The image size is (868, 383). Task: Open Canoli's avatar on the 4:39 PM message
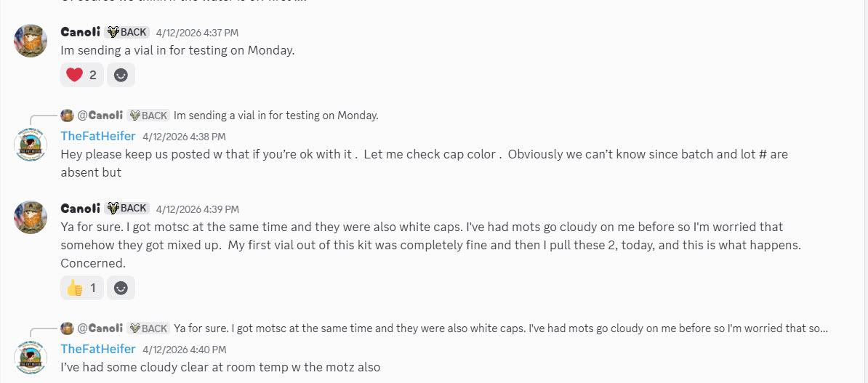pyautogui.click(x=31, y=217)
